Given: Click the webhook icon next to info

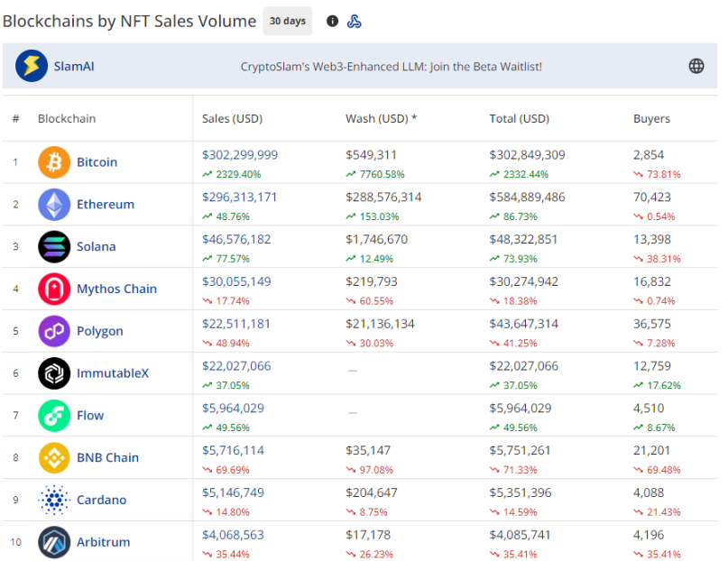Looking at the screenshot, I should pyautogui.click(x=355, y=21).
